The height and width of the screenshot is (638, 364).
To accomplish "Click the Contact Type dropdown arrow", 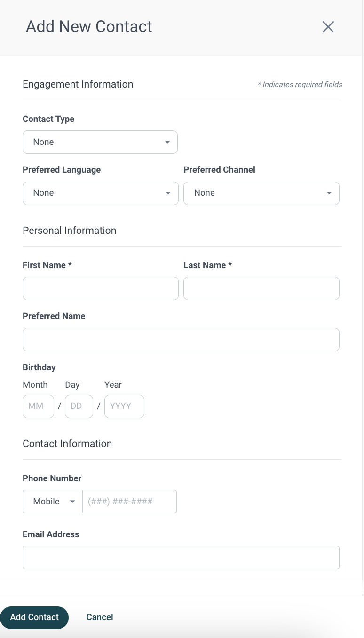I will pos(167,142).
